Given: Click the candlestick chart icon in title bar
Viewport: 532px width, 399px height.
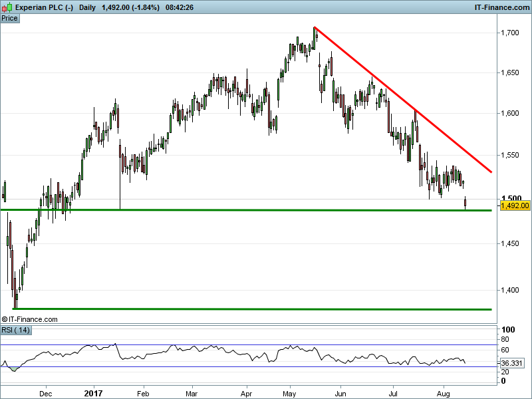Looking at the screenshot, I should click(x=7, y=7).
